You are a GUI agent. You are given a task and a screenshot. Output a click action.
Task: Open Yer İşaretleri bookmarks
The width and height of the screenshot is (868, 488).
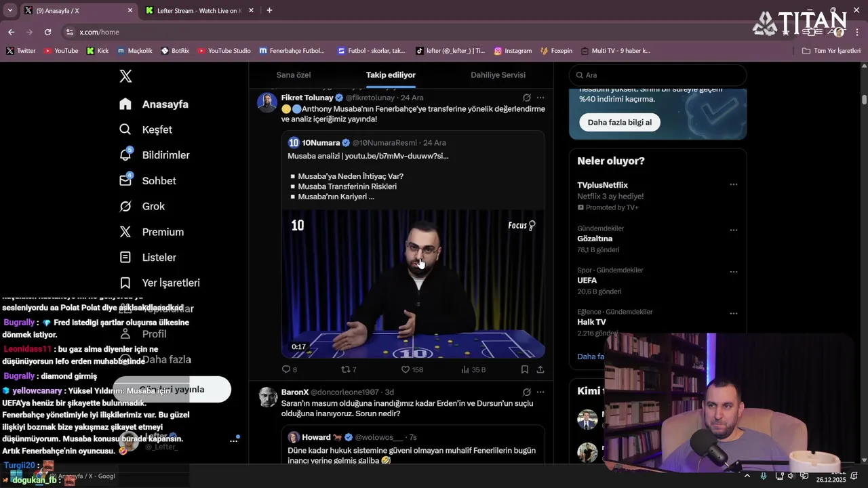point(159,283)
